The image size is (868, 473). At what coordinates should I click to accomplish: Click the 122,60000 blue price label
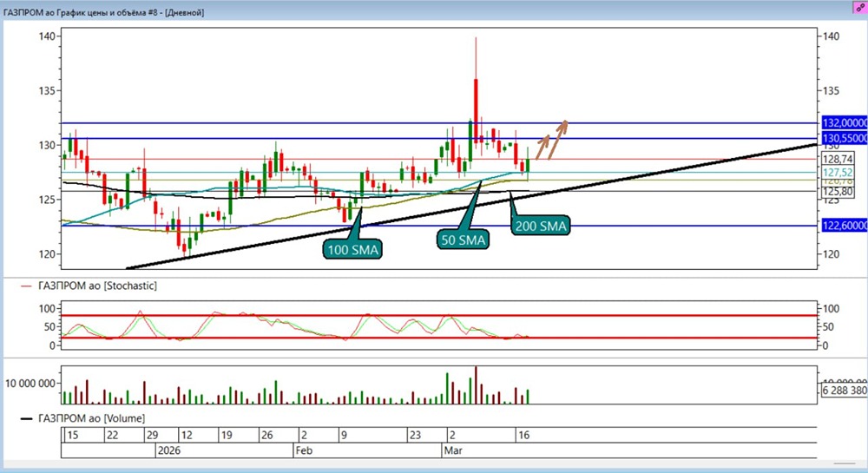click(x=845, y=226)
